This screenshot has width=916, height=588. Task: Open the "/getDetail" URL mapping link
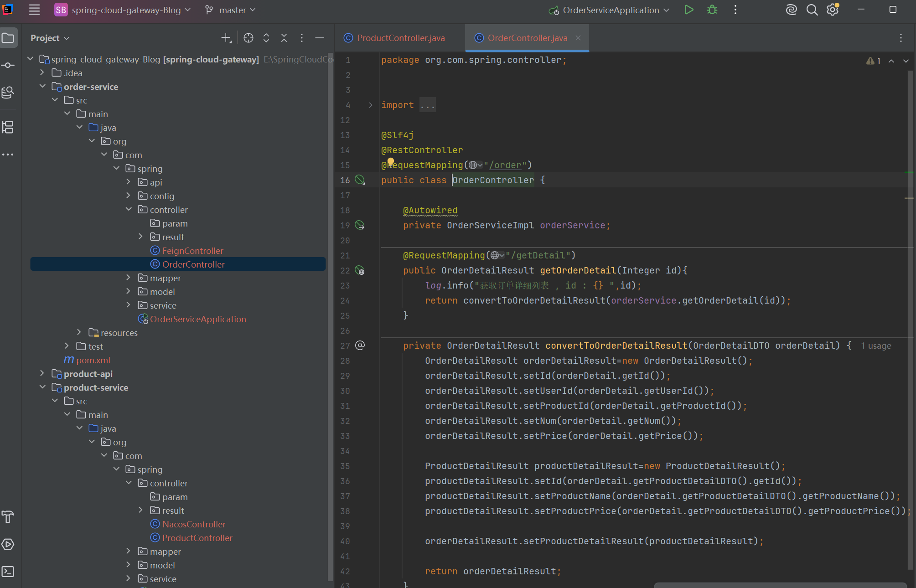pyautogui.click(x=538, y=256)
